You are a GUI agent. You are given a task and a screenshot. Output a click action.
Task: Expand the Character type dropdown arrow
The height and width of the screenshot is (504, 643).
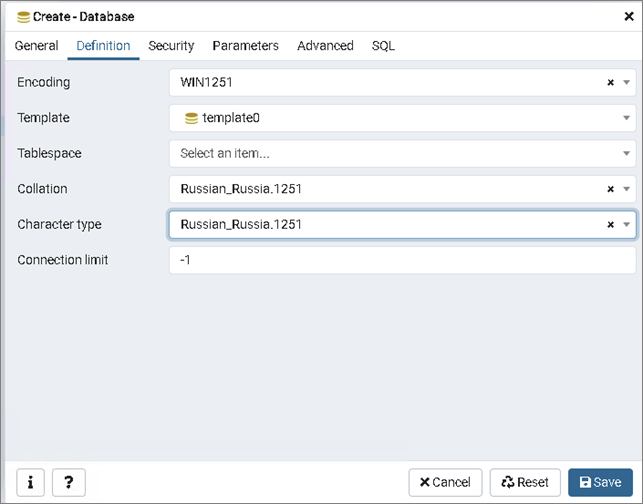tap(627, 225)
